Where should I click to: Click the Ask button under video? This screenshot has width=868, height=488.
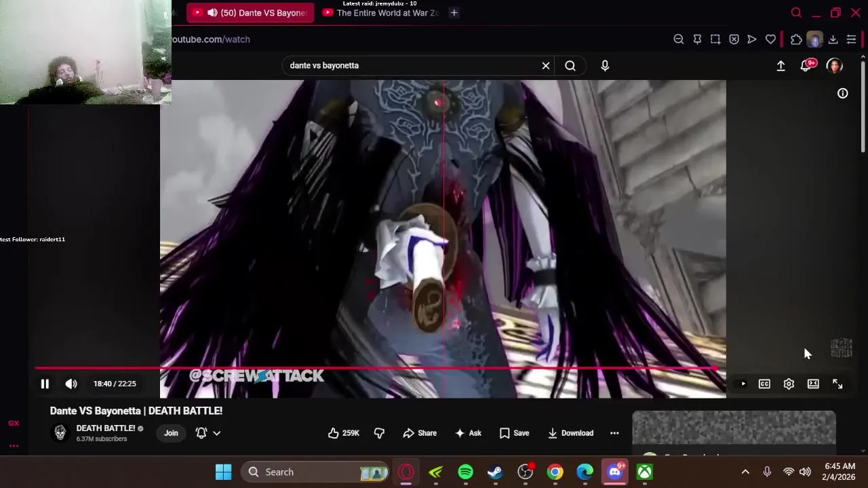[468, 433]
